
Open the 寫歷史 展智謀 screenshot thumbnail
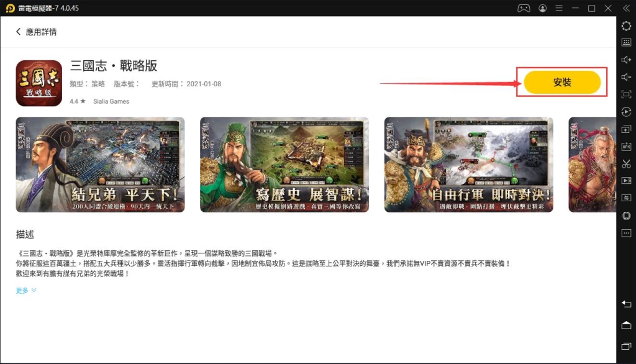(x=284, y=165)
